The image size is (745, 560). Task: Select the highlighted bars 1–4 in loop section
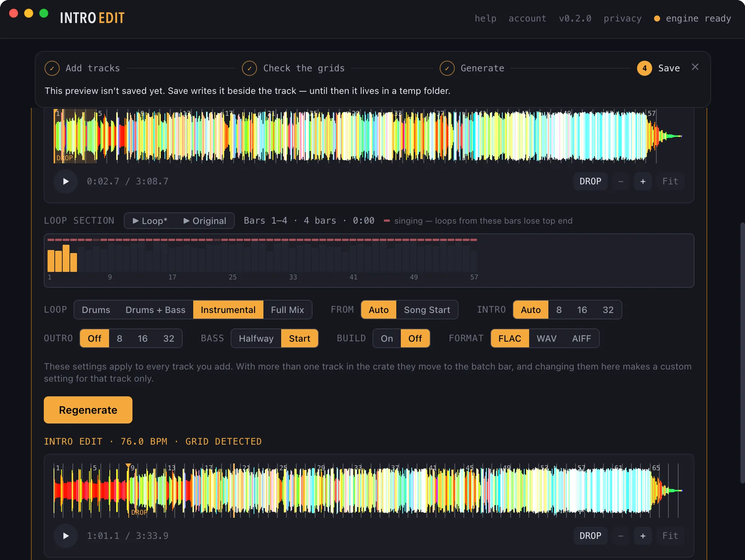pos(62,258)
